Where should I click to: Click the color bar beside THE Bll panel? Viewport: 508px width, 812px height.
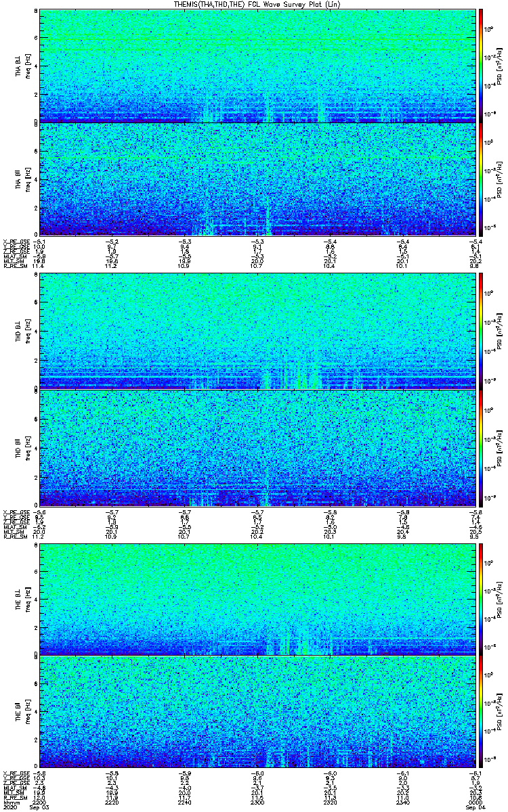coord(481,712)
